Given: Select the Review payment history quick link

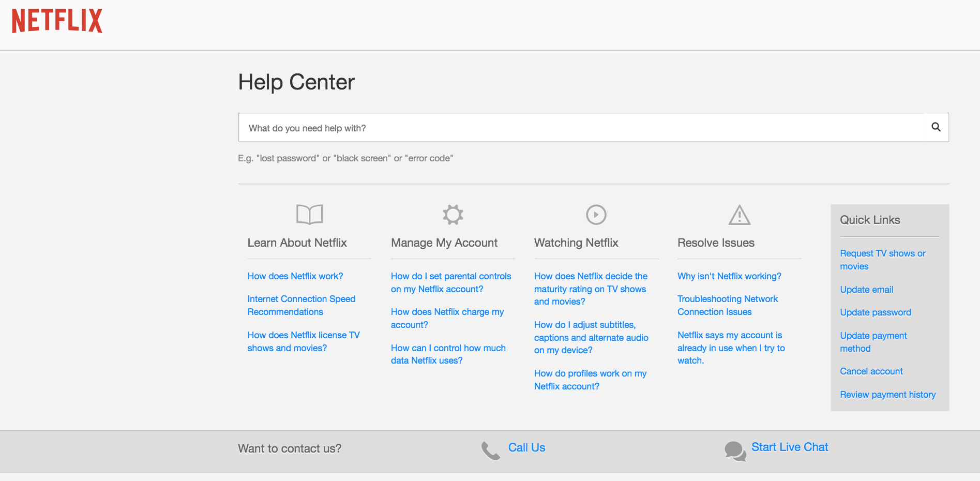Looking at the screenshot, I should pyautogui.click(x=888, y=395).
